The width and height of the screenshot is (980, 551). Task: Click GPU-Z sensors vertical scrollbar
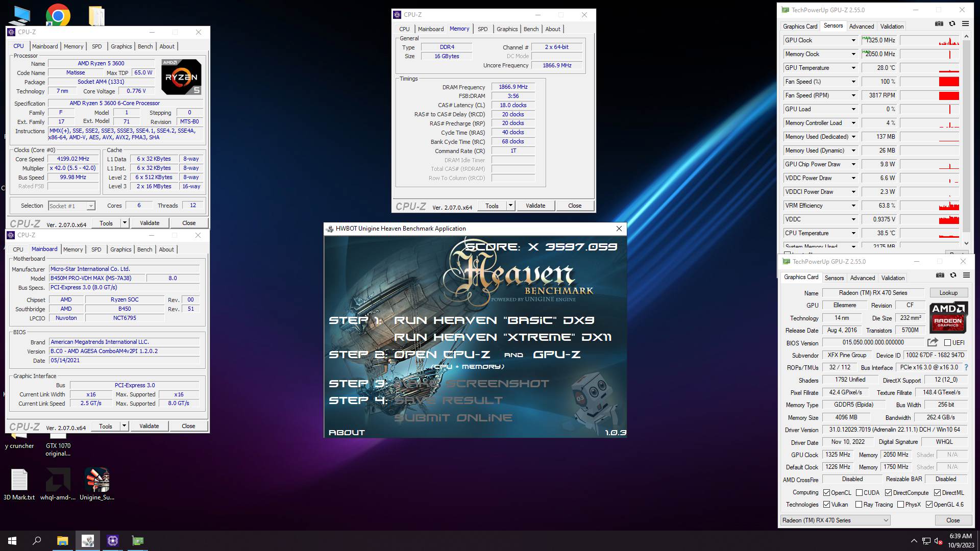pyautogui.click(x=966, y=140)
